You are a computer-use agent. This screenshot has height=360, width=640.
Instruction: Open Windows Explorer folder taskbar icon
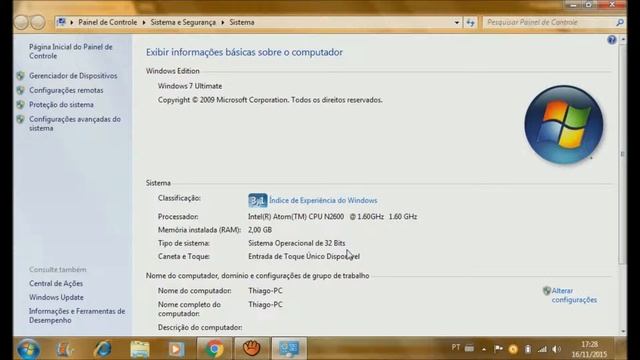click(x=140, y=349)
